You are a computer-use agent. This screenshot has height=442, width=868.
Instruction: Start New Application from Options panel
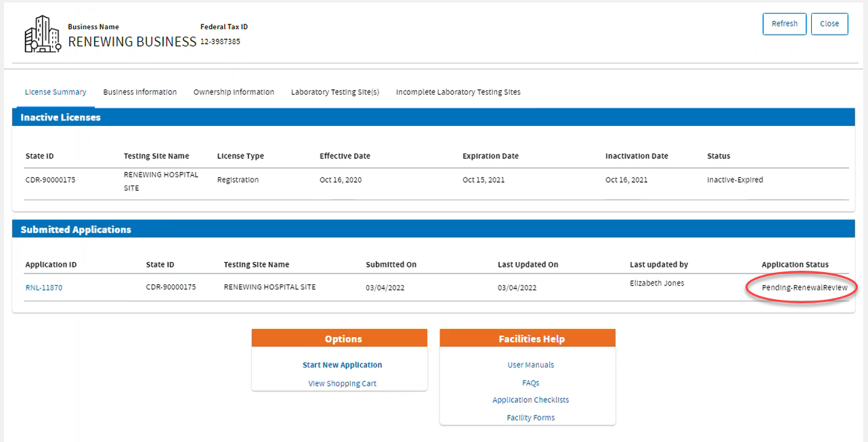click(x=342, y=365)
